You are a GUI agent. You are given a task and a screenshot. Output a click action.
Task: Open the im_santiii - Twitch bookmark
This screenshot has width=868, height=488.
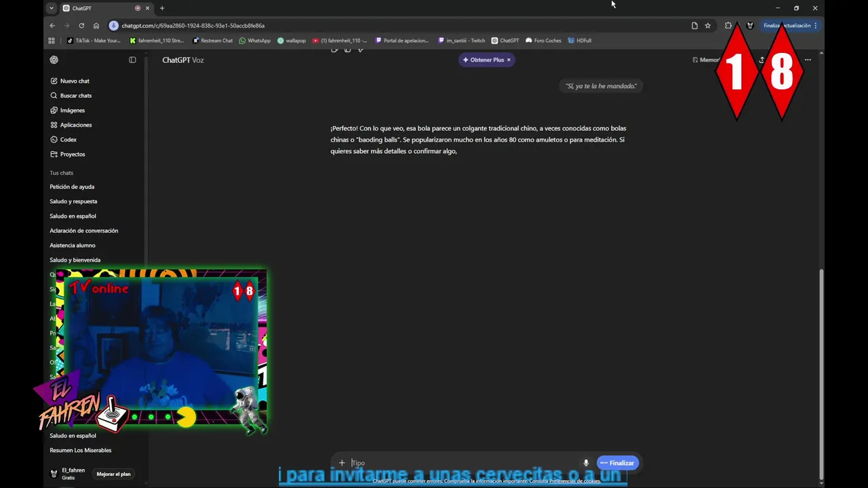462,41
